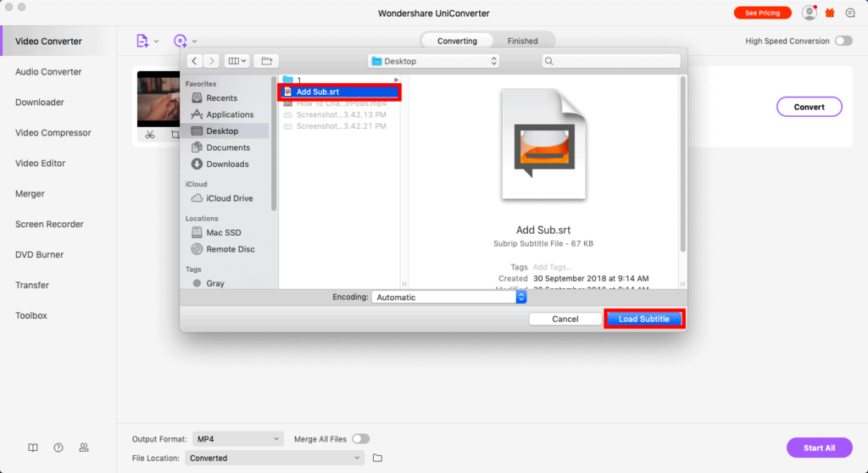This screenshot has width=868, height=473.
Task: Open the Output Format MP4 dropdown
Action: [238, 438]
